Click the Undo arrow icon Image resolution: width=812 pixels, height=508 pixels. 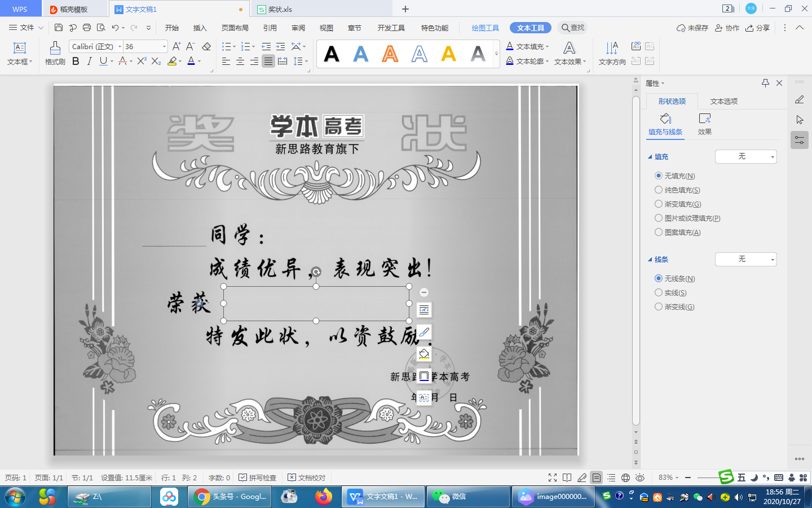click(115, 28)
